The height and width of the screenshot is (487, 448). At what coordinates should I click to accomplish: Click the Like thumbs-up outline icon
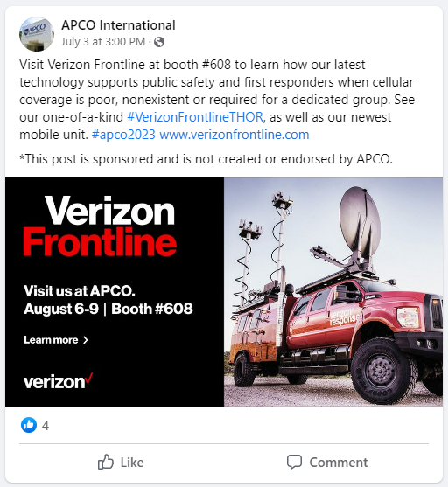point(106,462)
